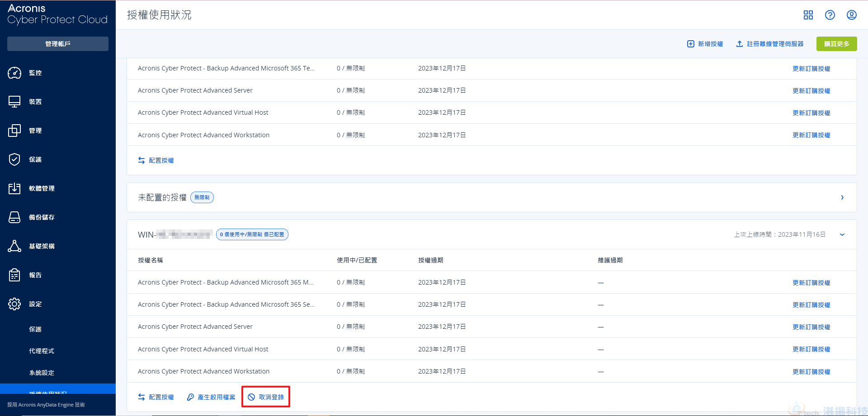Open the 保護 shield icon in sidebar
The image size is (868, 416).
(x=14, y=159)
